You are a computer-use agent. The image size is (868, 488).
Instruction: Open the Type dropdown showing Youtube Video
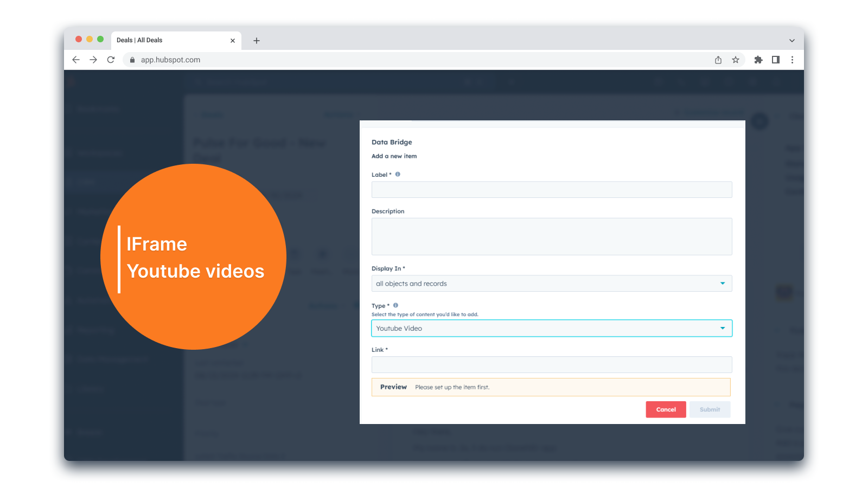[552, 328]
